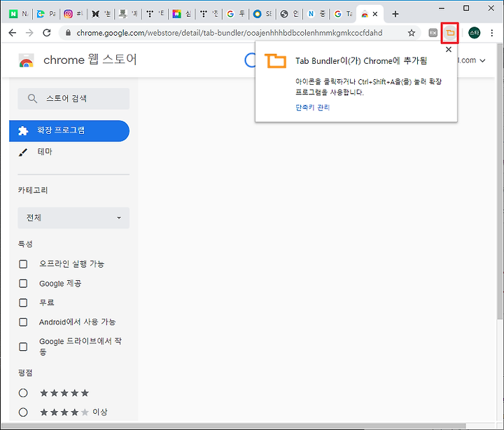Open the Tab Bundler extension icon in toolbar
Image resolution: width=504 pixels, height=430 pixels.
pyautogui.click(x=450, y=33)
